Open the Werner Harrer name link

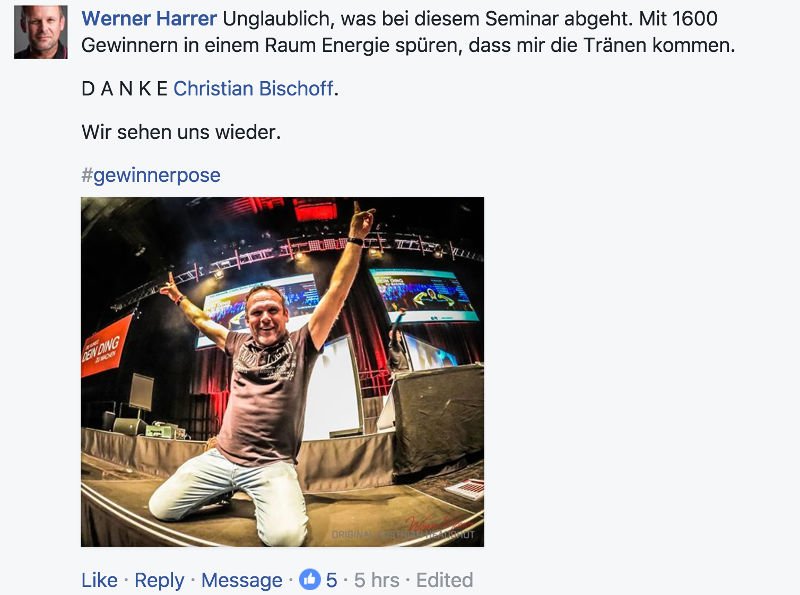[x=149, y=19]
